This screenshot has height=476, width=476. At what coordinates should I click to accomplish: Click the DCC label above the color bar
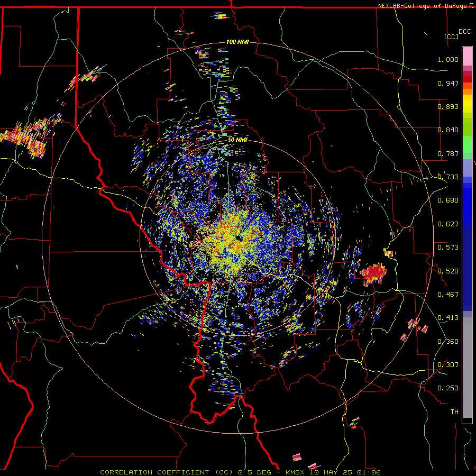465,32
